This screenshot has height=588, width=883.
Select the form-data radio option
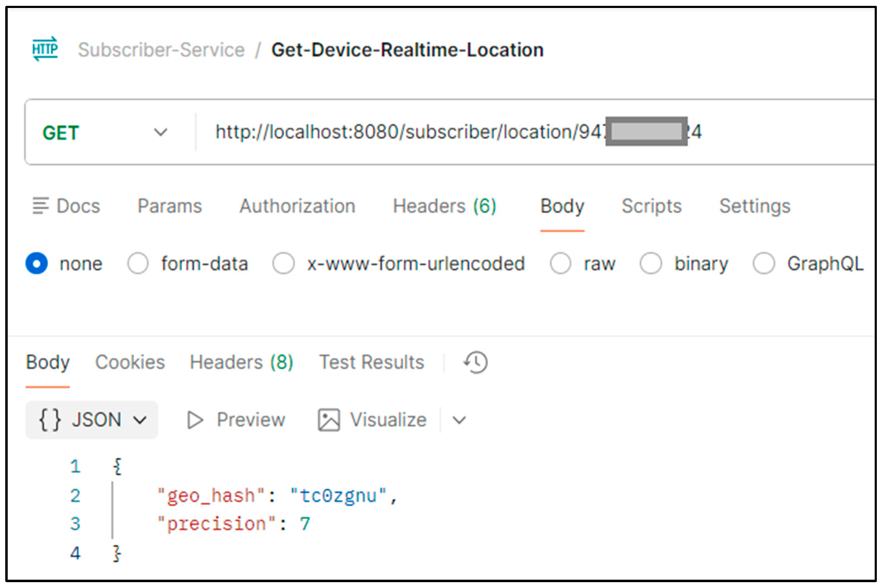click(138, 264)
